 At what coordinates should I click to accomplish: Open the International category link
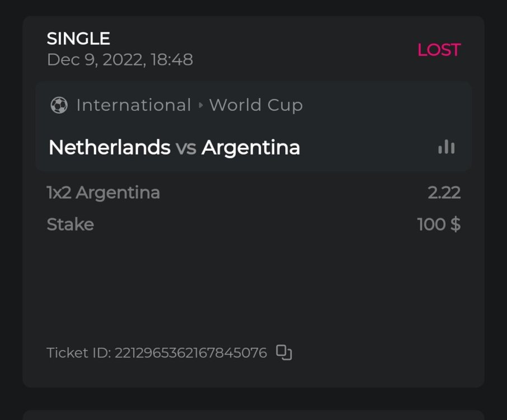134,105
